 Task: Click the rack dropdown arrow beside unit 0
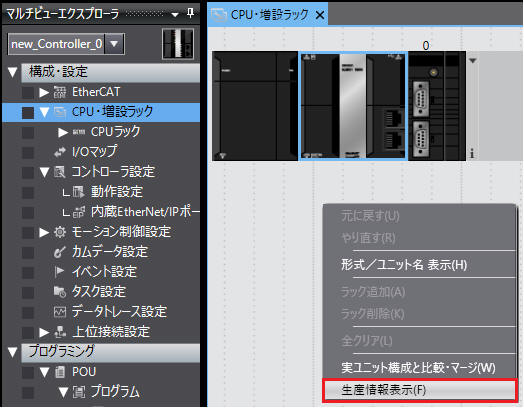(x=473, y=61)
